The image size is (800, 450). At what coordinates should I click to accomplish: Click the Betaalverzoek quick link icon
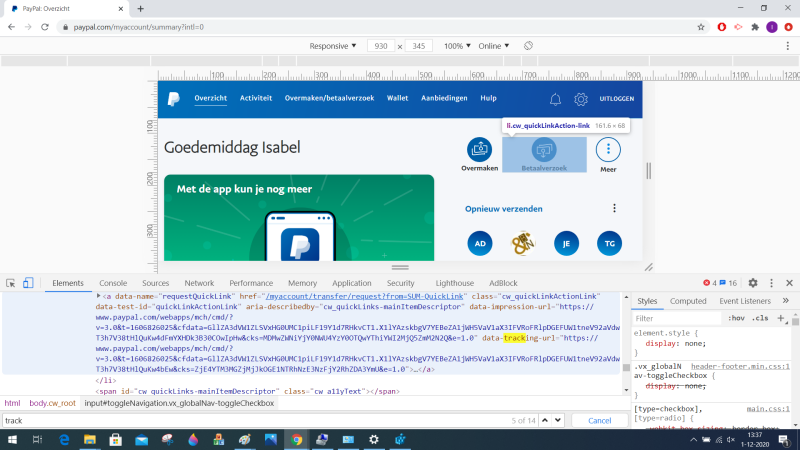tap(544, 149)
